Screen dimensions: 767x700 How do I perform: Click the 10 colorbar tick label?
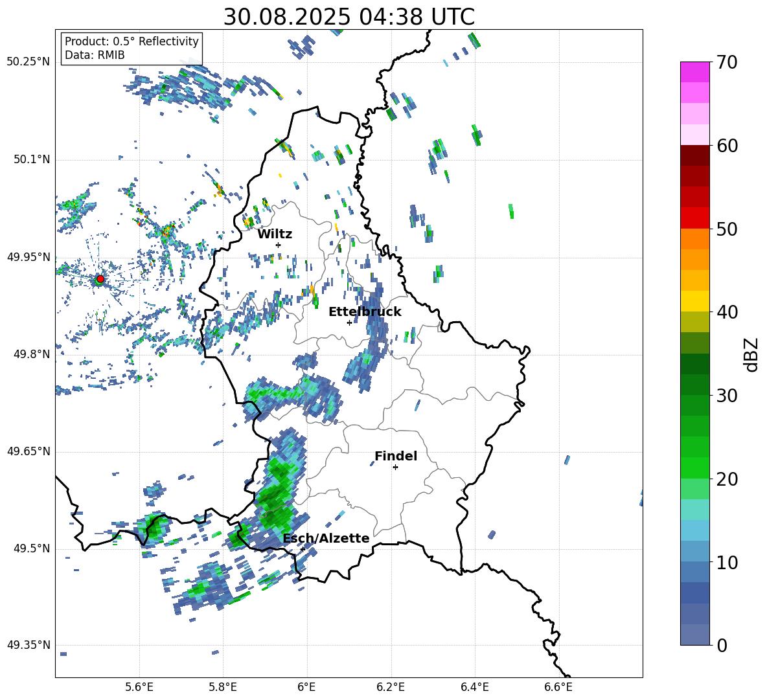click(727, 562)
